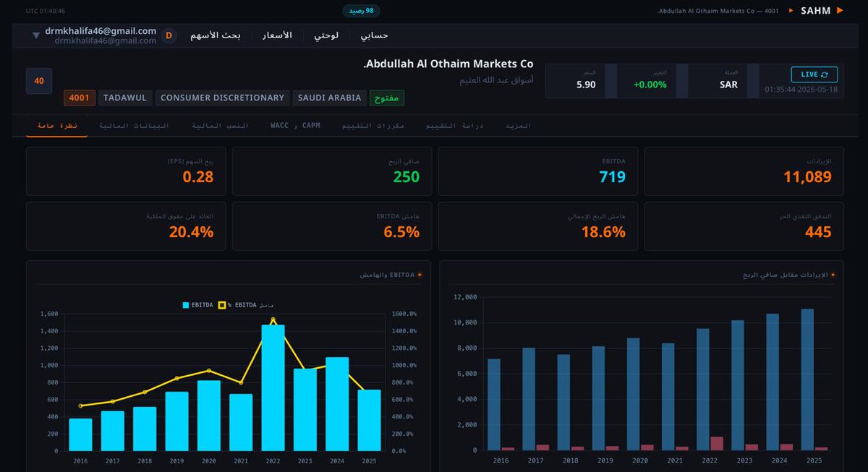Click the 98 رصيد credits badge
Image resolution: width=868 pixels, height=472 pixels.
coord(361,11)
